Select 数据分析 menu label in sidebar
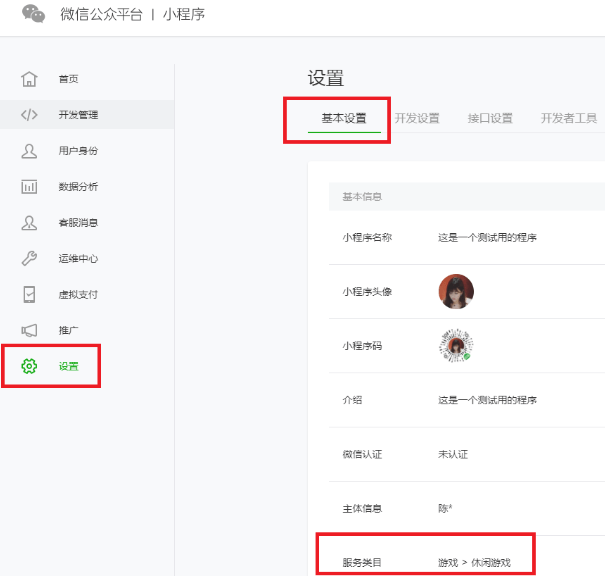The height and width of the screenshot is (579, 605). tap(78, 187)
